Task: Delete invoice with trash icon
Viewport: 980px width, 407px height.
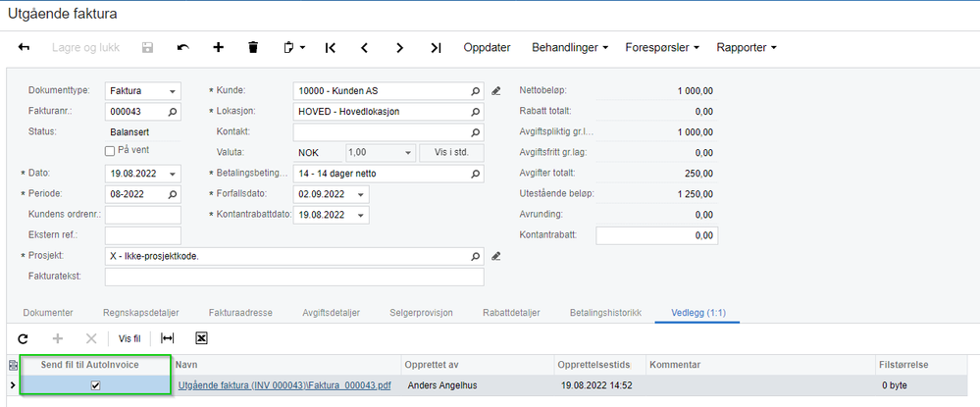Action: pyautogui.click(x=253, y=47)
